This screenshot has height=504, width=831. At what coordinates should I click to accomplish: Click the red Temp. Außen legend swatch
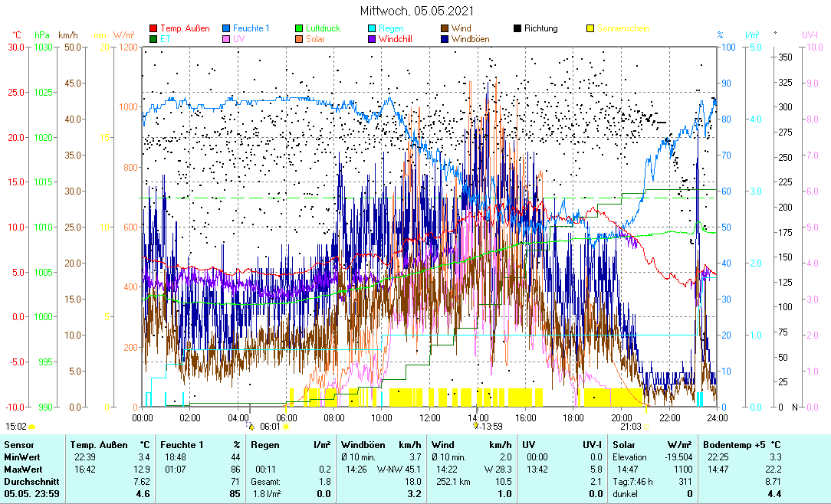[153, 29]
